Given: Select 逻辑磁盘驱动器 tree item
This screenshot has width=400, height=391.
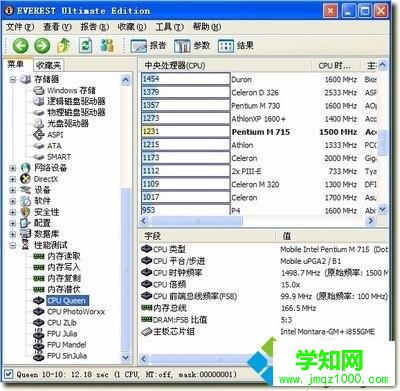Looking at the screenshot, I should 69,101.
